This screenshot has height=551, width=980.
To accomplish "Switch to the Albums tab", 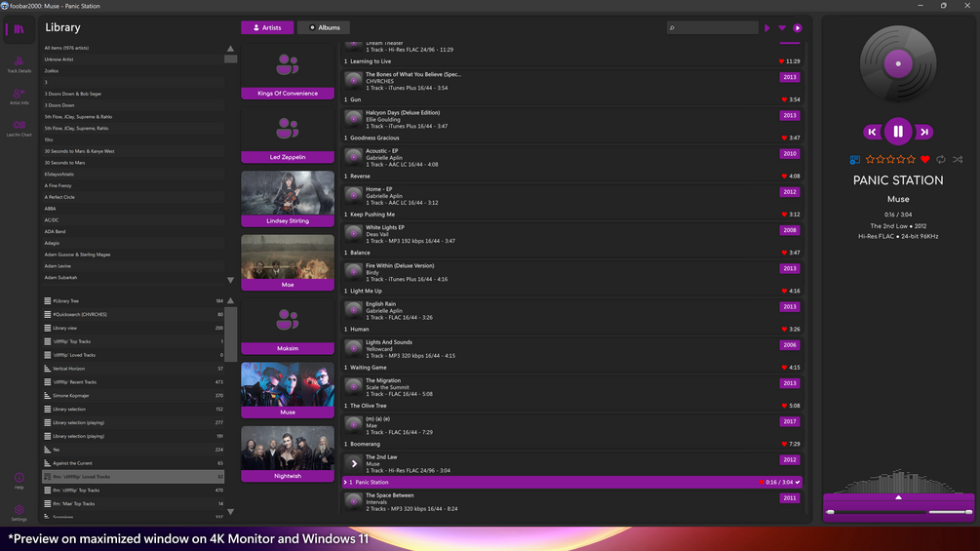I will pyautogui.click(x=324, y=27).
